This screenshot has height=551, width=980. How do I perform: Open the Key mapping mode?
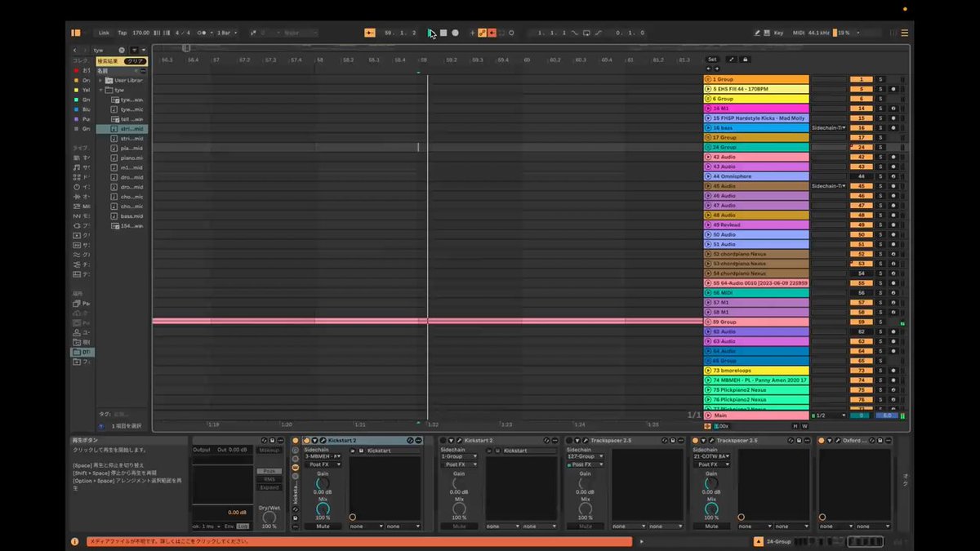pyautogui.click(x=777, y=33)
